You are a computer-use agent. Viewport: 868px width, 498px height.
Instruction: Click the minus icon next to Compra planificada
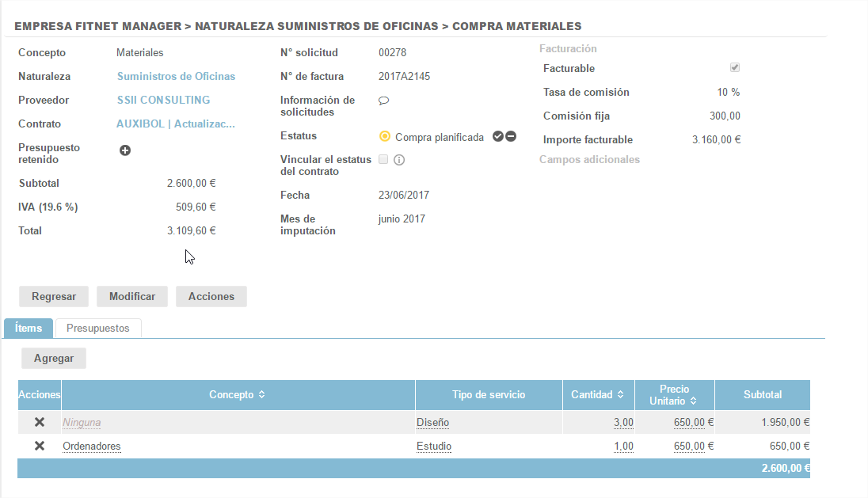tap(511, 136)
